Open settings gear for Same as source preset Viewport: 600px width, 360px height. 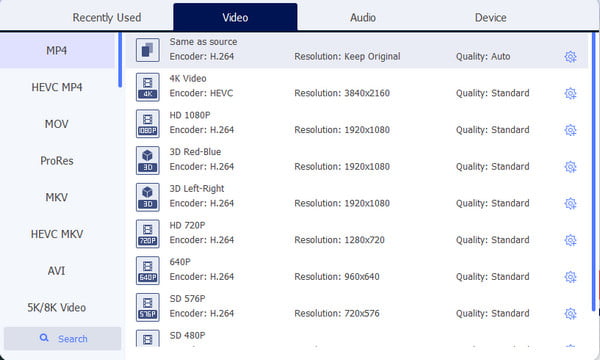click(570, 57)
